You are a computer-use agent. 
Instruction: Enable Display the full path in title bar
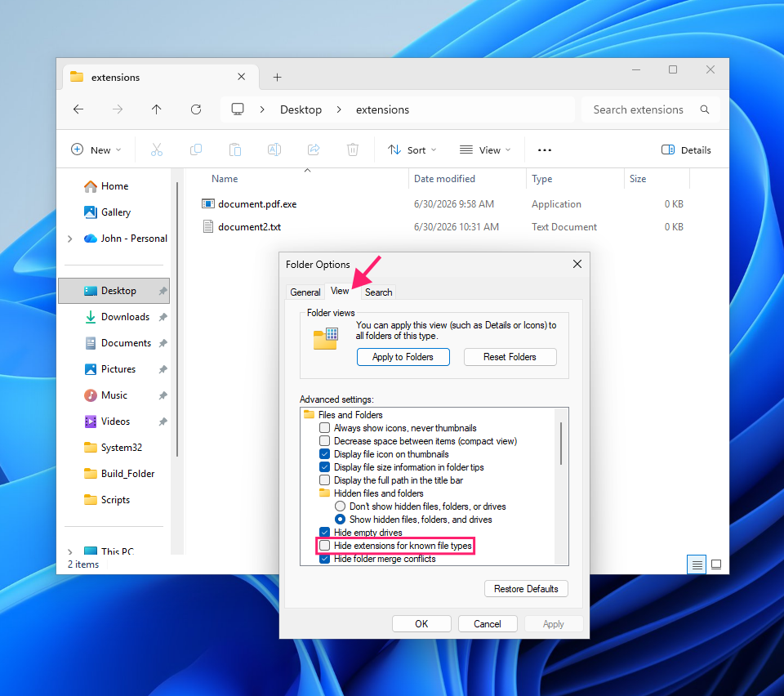(324, 480)
